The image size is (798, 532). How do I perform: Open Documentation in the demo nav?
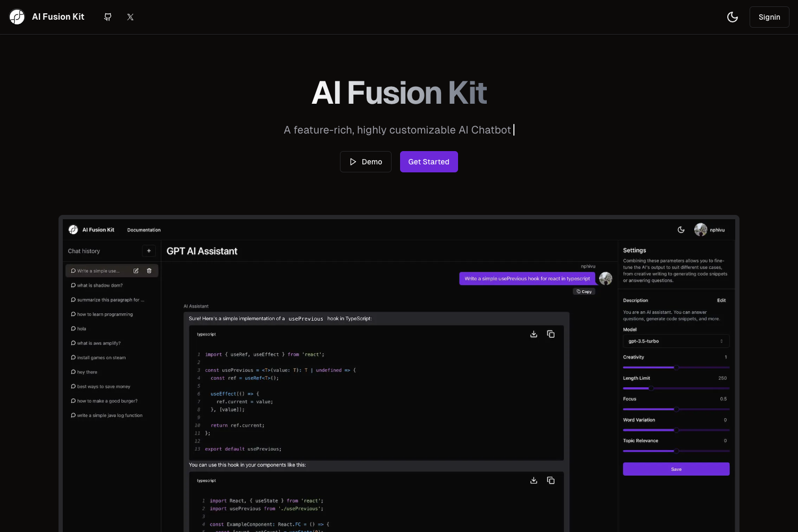pyautogui.click(x=144, y=230)
